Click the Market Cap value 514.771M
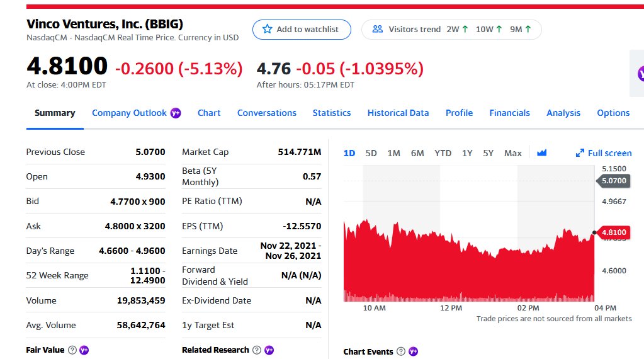 (300, 152)
